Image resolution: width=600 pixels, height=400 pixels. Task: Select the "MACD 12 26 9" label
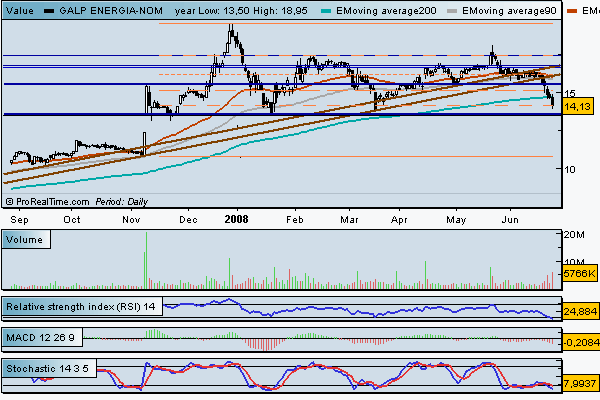[x=41, y=338]
